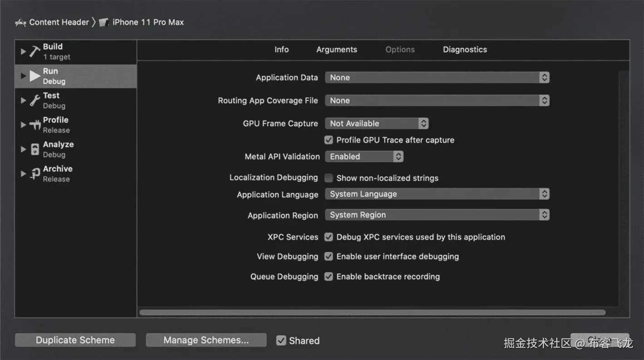Select the Archive Release row
Screen dimensions: 644x360
tap(76, 174)
